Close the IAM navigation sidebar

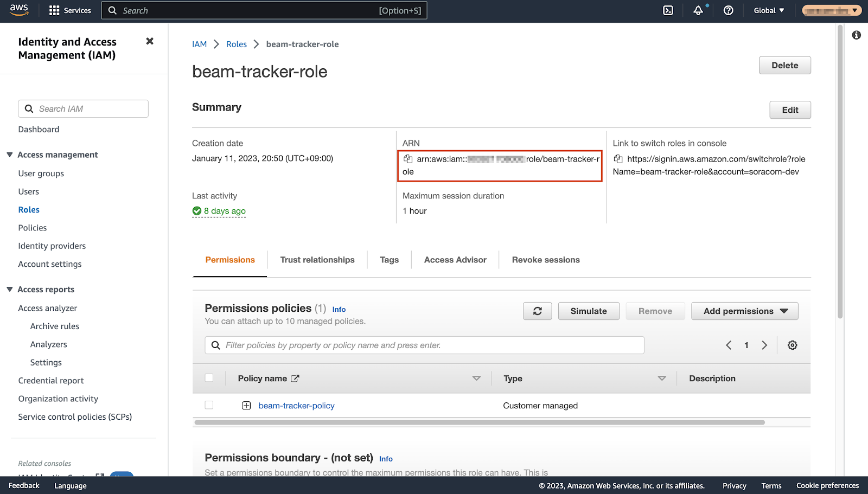click(150, 41)
